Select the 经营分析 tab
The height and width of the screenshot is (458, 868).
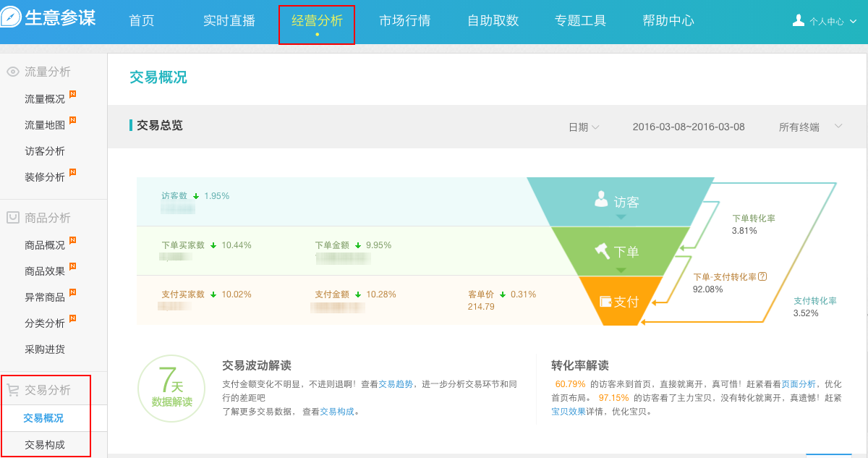317,21
